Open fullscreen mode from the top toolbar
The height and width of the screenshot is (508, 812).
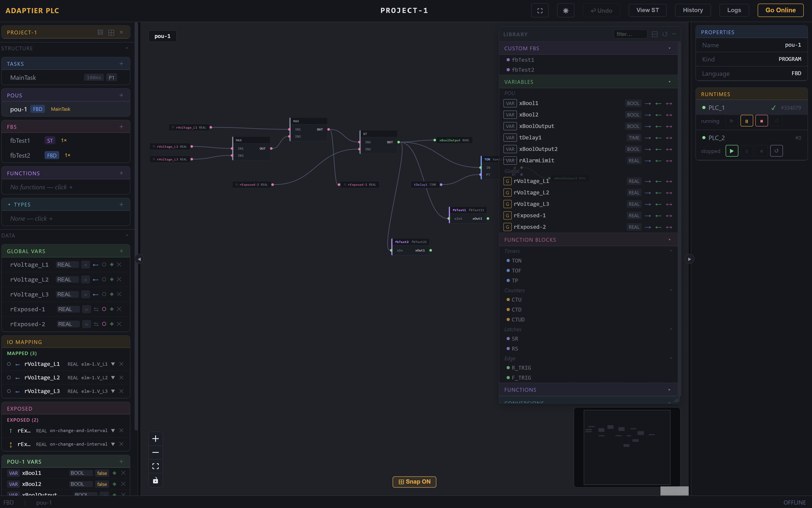pos(540,10)
